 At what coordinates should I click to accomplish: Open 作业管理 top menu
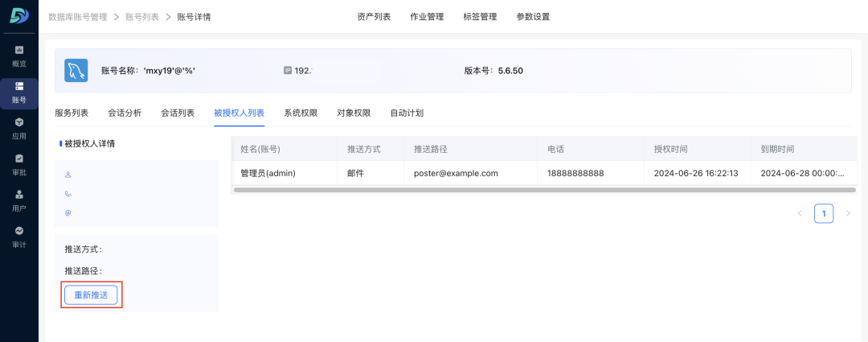[x=427, y=17]
